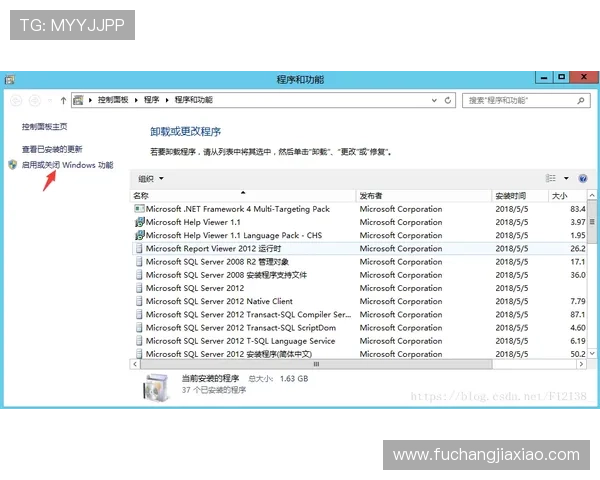Sort by 名称 column header

[x=243, y=196]
